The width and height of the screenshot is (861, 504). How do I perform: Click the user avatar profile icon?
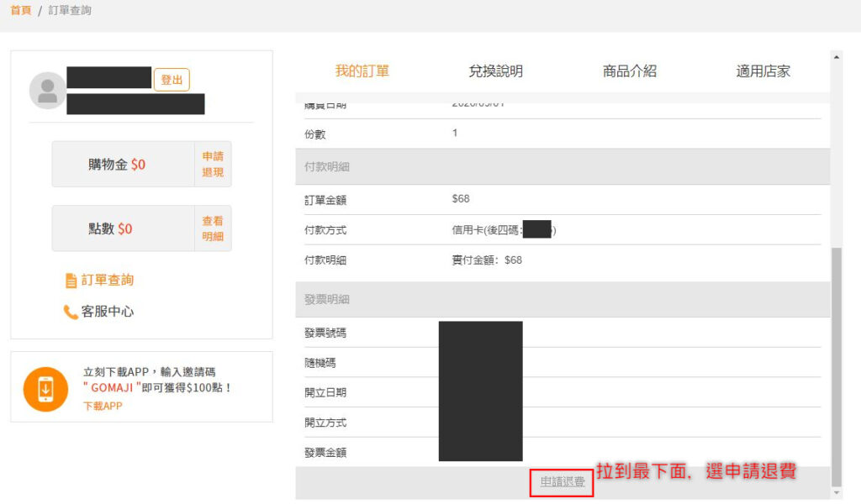pos(47,91)
